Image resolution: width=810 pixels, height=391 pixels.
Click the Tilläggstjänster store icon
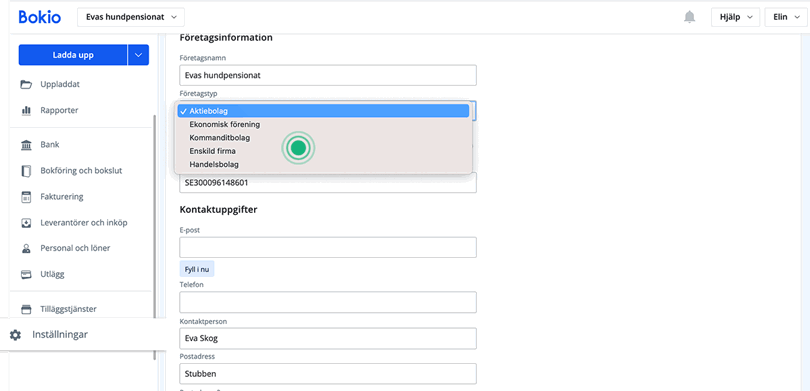tap(26, 309)
